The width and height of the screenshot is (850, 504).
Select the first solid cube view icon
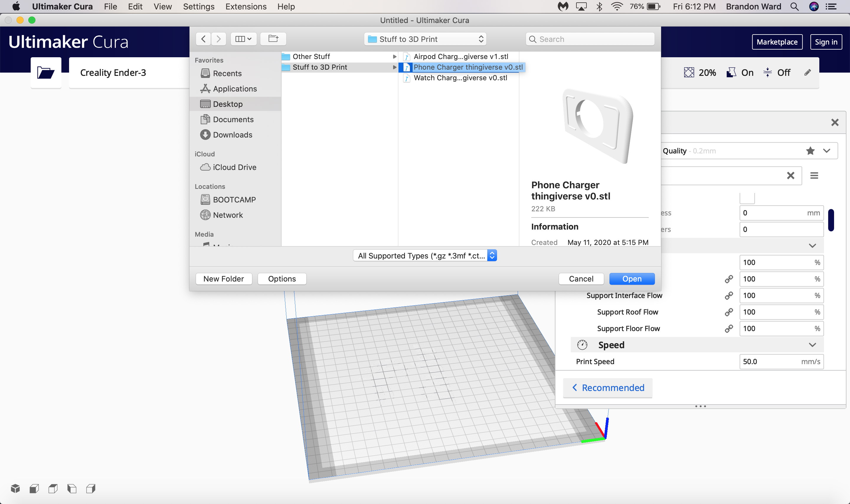[15, 488]
